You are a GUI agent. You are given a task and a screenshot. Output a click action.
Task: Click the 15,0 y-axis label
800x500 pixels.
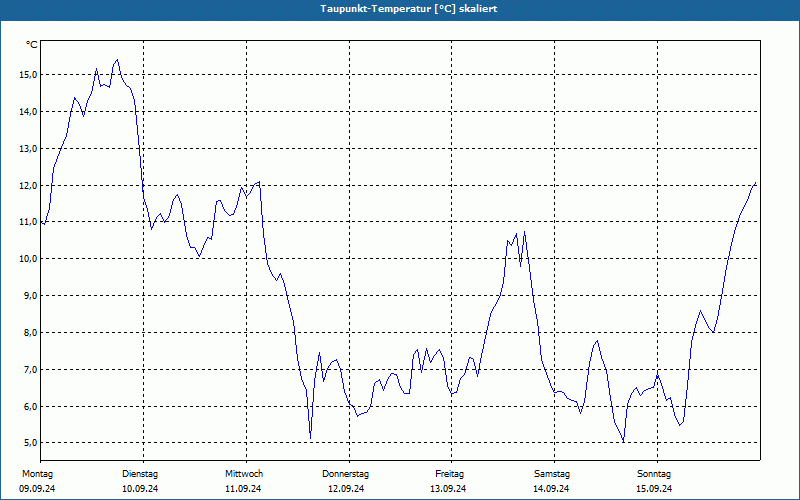coord(28,74)
